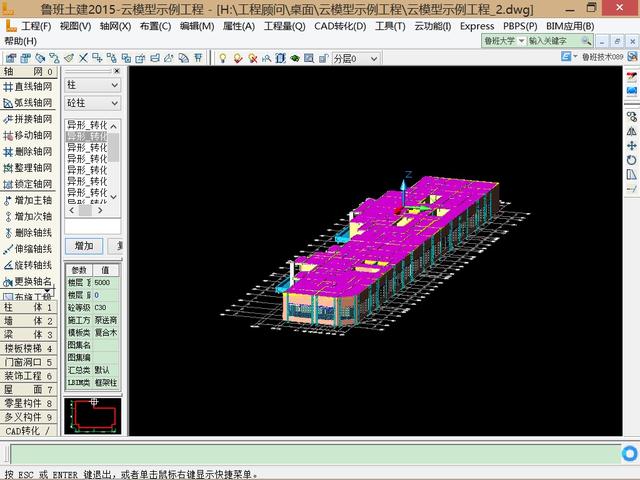
Task: Switch to the 门窗洞口 5 category tab
Action: 28,362
